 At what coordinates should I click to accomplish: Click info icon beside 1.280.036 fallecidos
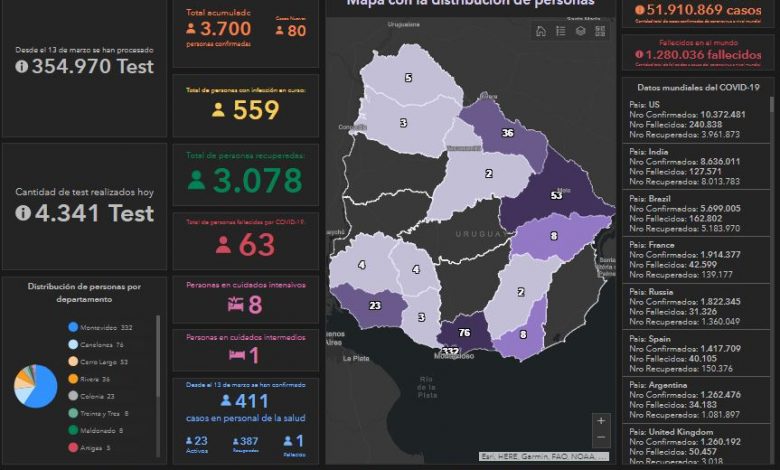pos(637,54)
